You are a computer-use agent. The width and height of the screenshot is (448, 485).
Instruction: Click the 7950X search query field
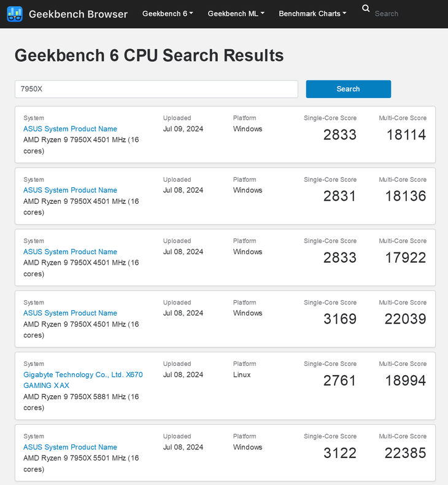(x=156, y=89)
